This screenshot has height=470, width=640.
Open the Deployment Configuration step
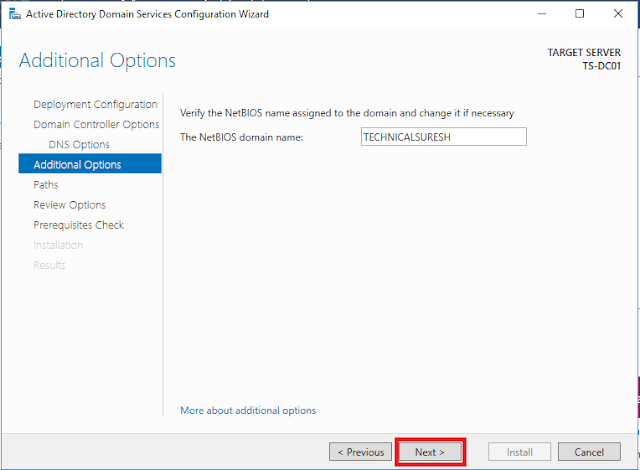tap(95, 104)
